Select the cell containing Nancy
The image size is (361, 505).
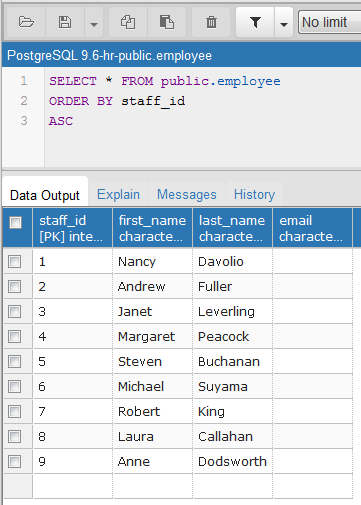pyautogui.click(x=152, y=261)
